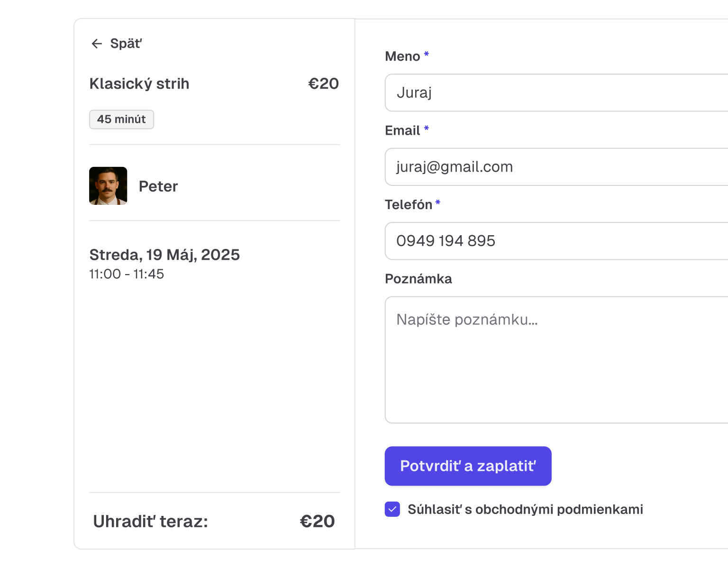Click Peter's profile photo
This screenshot has height=569, width=728.
pos(108,186)
